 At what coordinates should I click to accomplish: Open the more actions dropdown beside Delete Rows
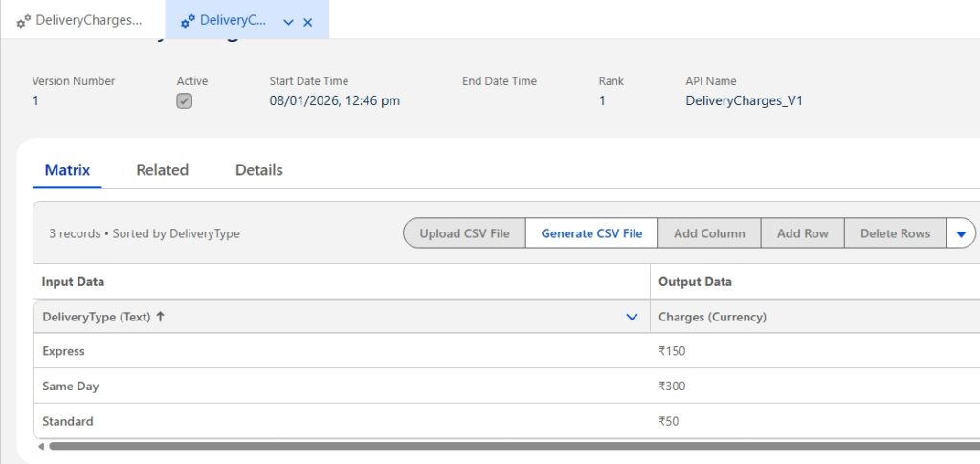[x=961, y=233]
